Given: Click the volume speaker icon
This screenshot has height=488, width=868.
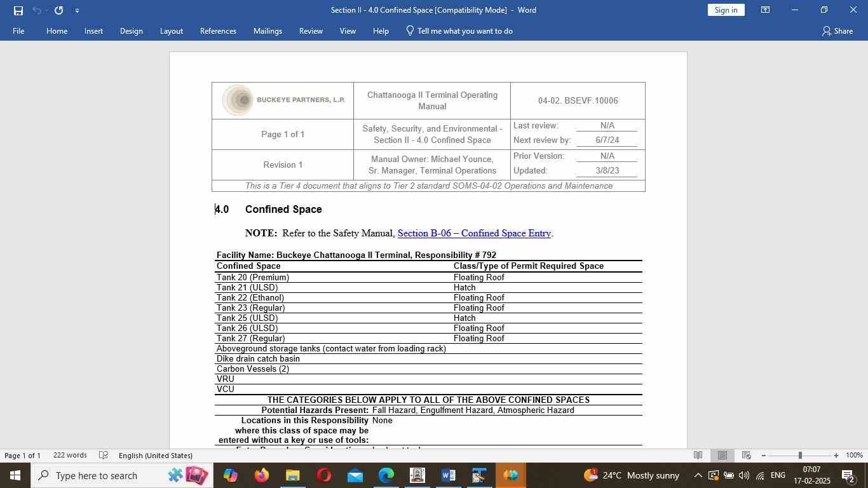Looking at the screenshot, I should [x=744, y=475].
